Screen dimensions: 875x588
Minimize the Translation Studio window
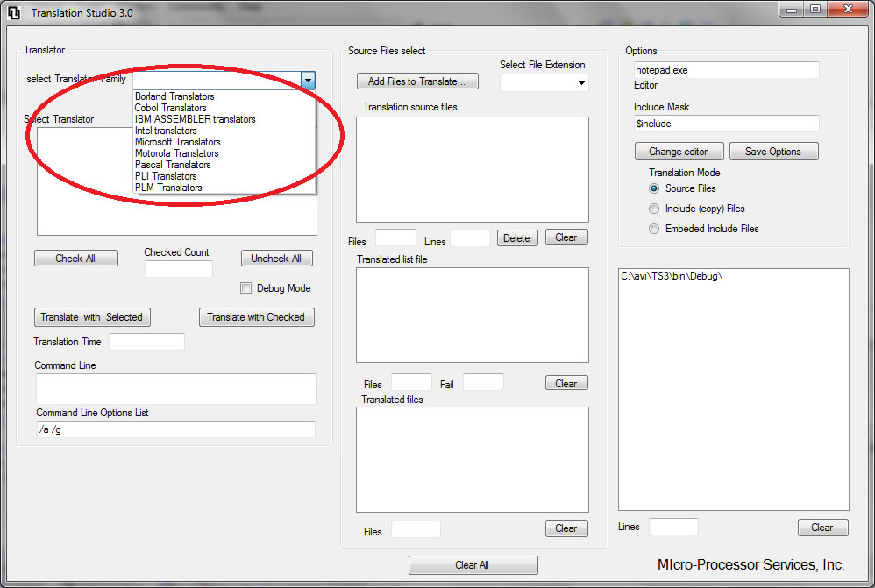coord(792,9)
